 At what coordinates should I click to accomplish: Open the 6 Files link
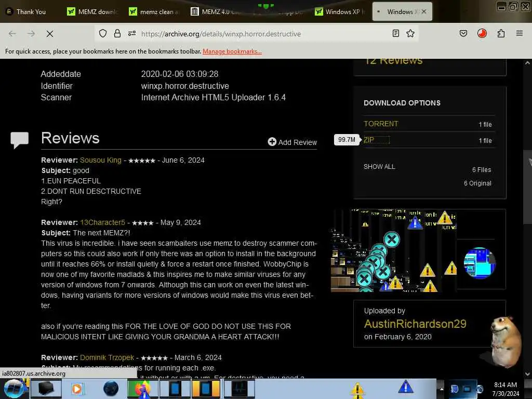[482, 170]
